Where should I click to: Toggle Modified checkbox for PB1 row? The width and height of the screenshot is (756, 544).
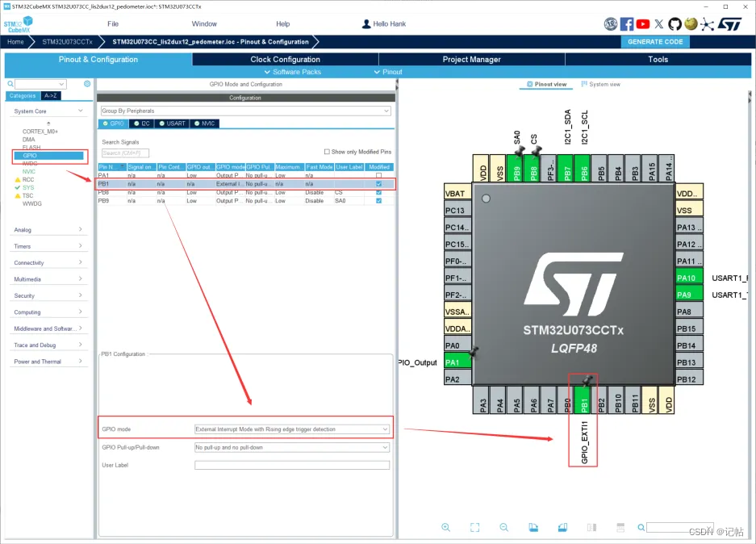point(378,184)
